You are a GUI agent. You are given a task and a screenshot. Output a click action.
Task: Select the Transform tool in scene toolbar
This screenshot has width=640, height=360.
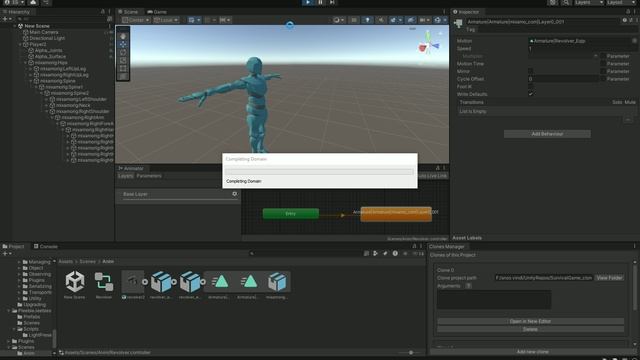coord(123,76)
